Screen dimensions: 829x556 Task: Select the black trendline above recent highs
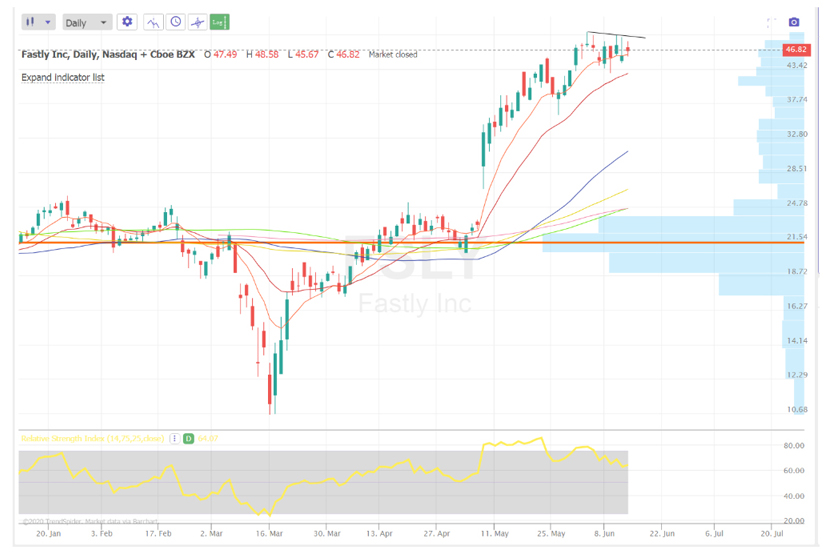tap(616, 35)
